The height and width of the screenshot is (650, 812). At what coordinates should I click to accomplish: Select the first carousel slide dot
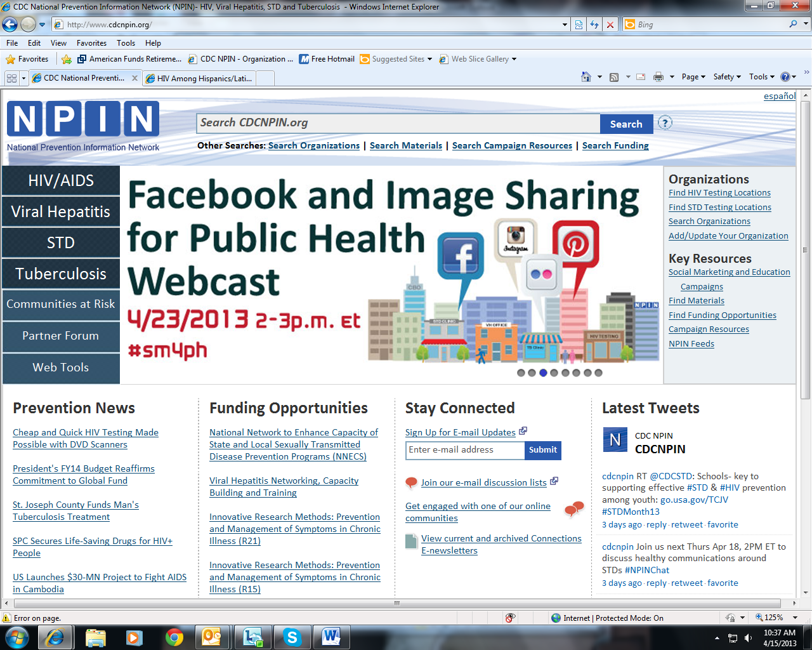click(x=521, y=373)
